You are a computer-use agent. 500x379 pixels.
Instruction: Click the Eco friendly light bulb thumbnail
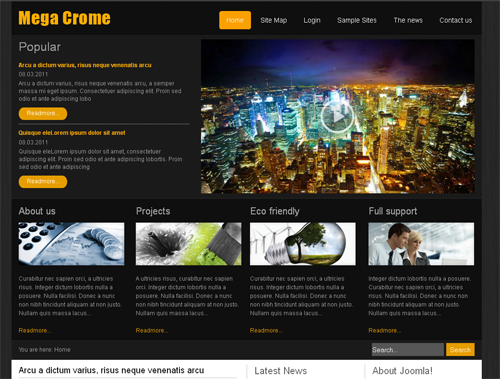click(x=303, y=244)
